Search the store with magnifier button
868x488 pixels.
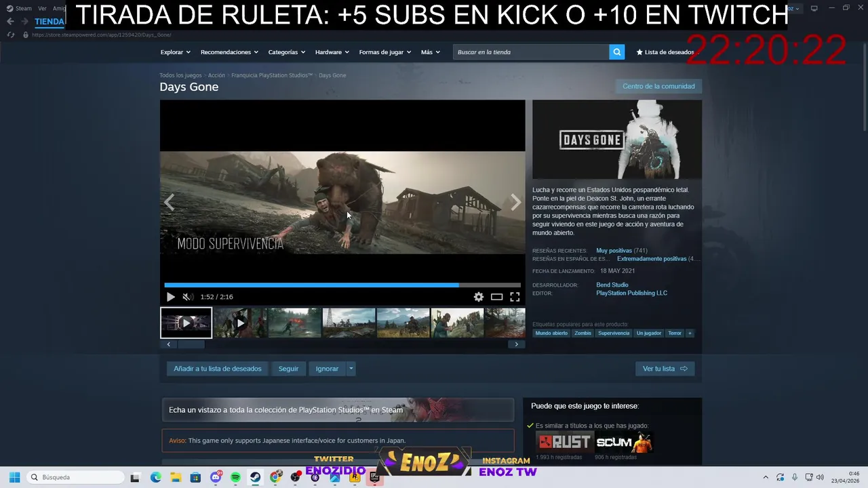coord(616,52)
